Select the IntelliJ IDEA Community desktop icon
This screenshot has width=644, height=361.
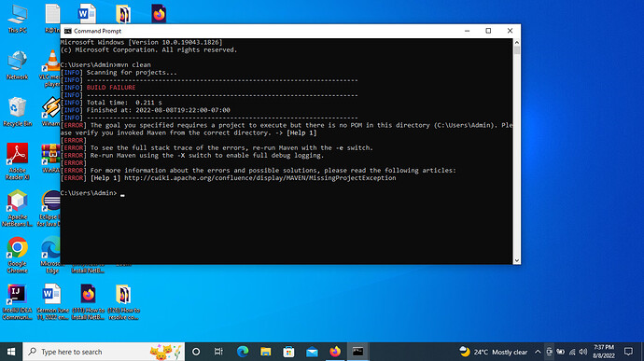pyautogui.click(x=17, y=302)
